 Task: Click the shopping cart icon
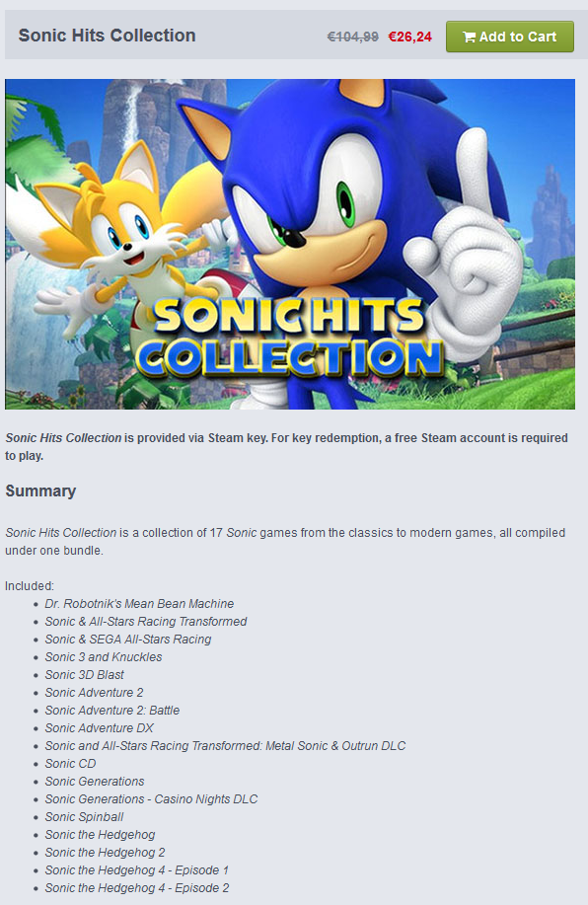coord(470,37)
